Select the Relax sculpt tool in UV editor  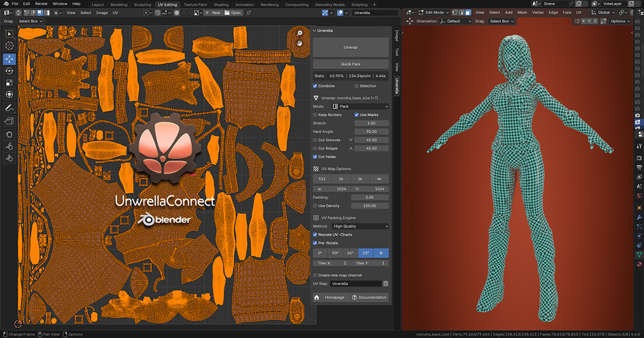(x=9, y=146)
